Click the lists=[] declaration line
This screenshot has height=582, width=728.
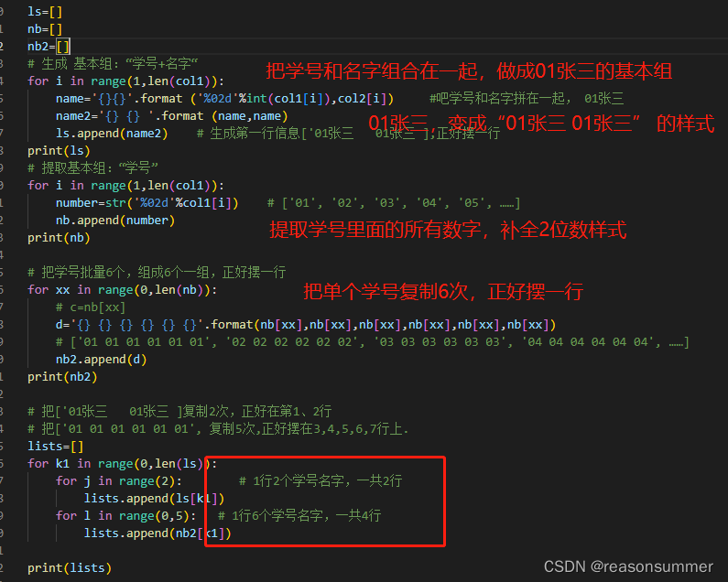point(55,447)
